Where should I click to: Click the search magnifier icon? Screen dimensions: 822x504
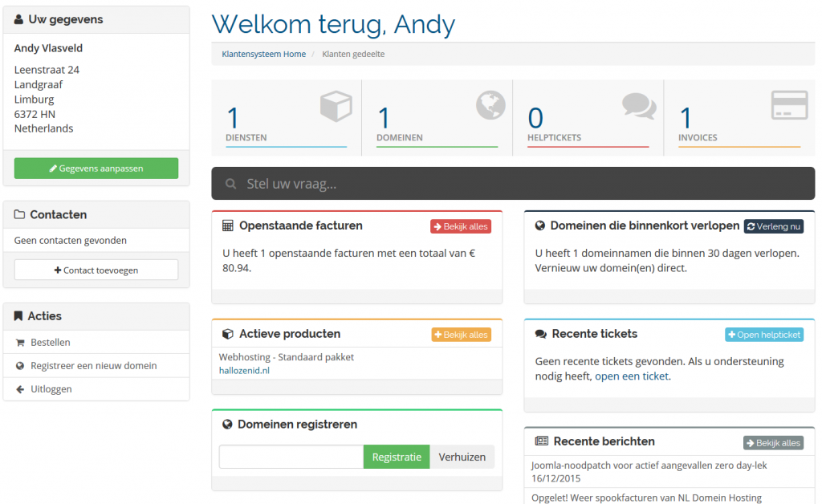tap(230, 184)
